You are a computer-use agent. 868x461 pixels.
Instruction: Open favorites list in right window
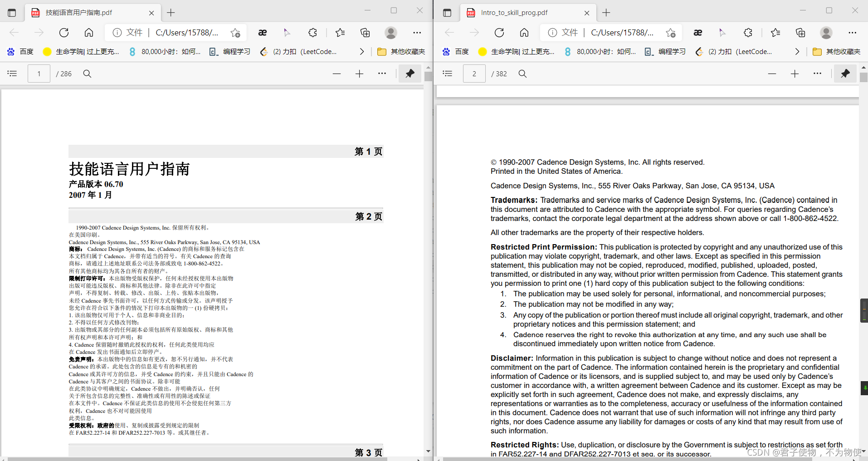pyautogui.click(x=775, y=33)
